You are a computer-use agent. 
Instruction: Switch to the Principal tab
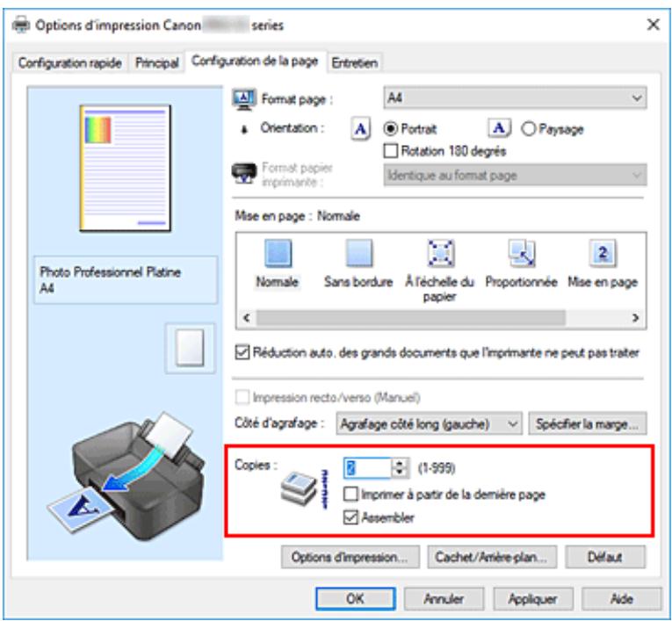(157, 63)
